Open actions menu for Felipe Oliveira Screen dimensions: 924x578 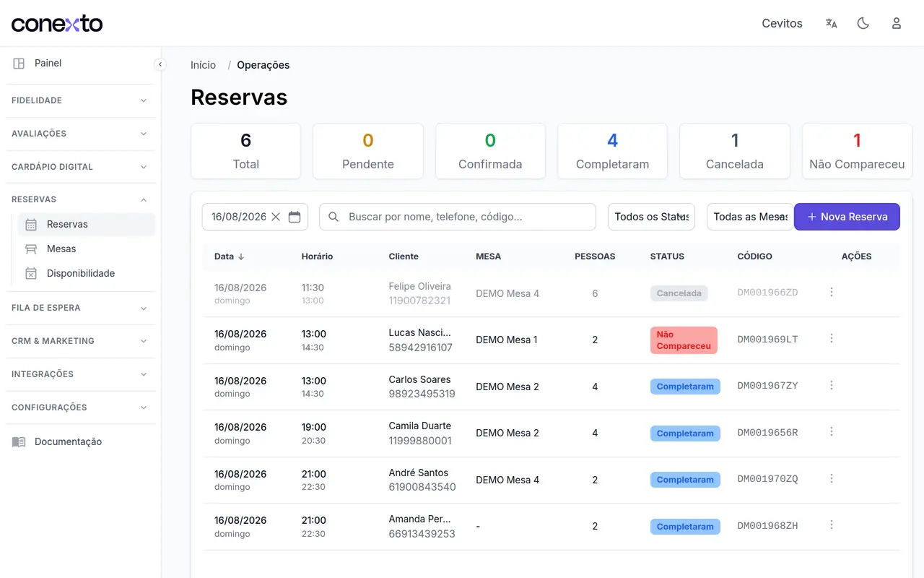pos(832,292)
